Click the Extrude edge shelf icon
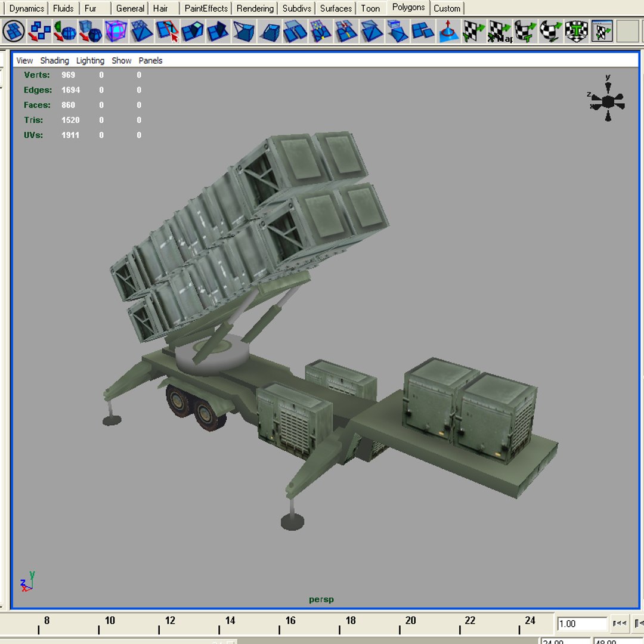The width and height of the screenshot is (644, 644). pyautogui.click(x=218, y=31)
